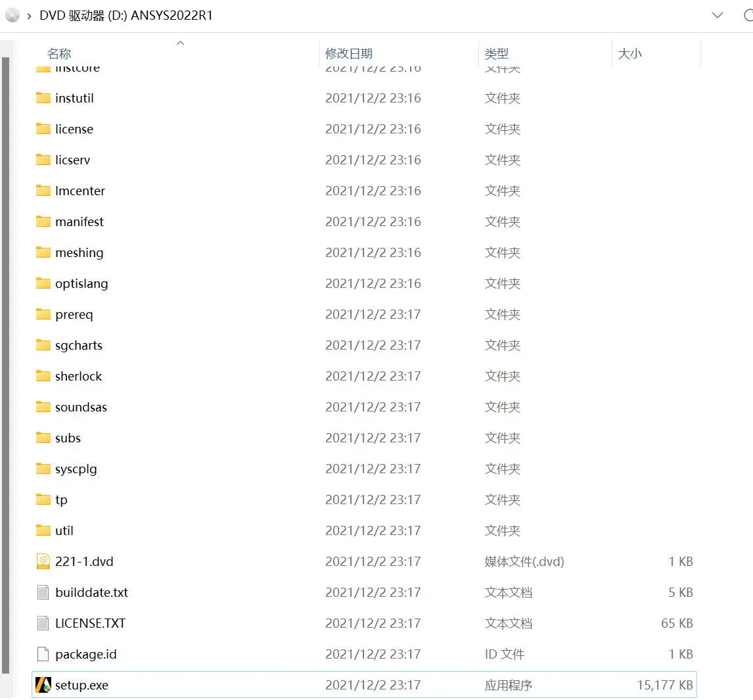The image size is (753, 700).
Task: Select the prereq folder name
Action: pos(74,314)
